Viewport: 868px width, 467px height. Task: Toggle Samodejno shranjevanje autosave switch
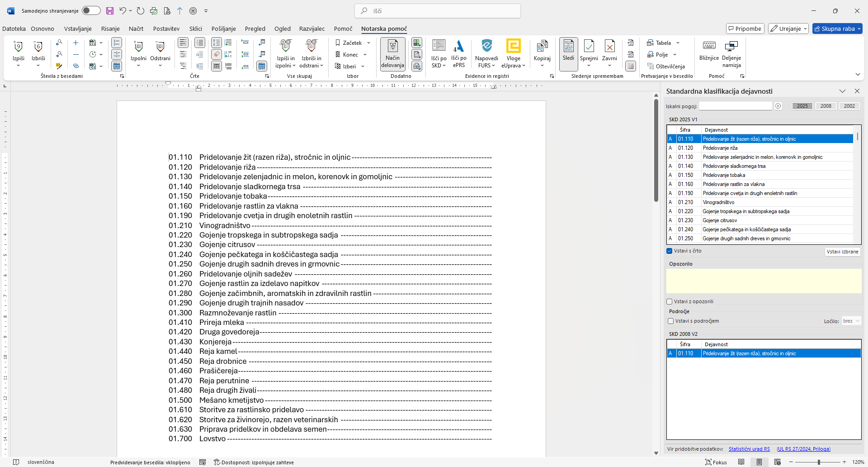(91, 11)
